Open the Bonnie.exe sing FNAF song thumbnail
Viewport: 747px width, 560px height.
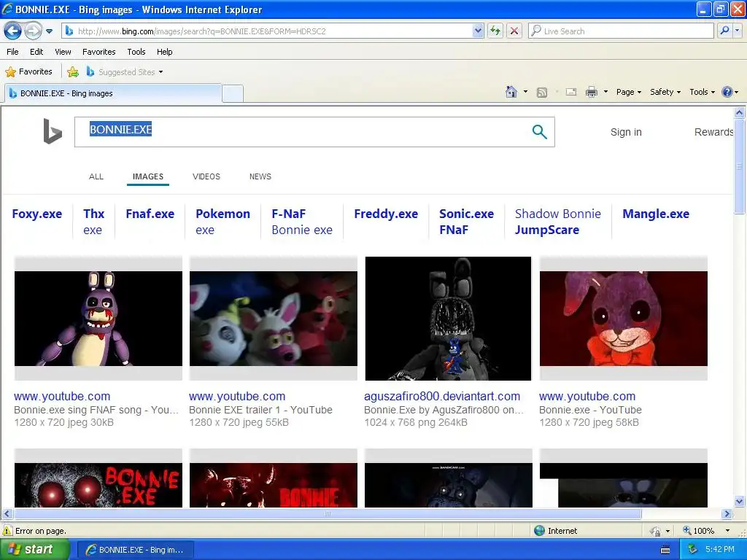(98, 319)
